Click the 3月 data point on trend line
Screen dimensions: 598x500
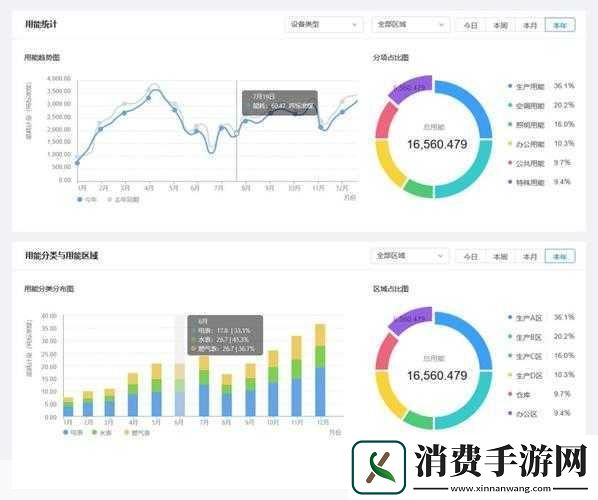124,113
